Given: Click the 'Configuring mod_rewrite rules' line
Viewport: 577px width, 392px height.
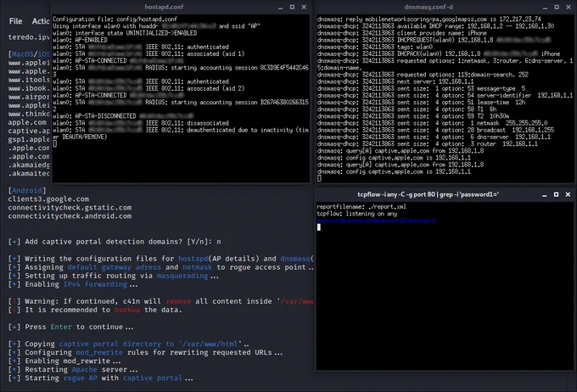Looking at the screenshot, I should coord(145,352).
